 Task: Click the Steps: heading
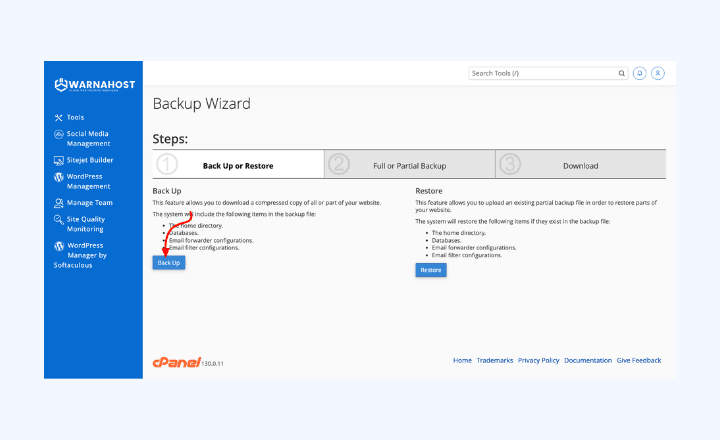coord(170,139)
